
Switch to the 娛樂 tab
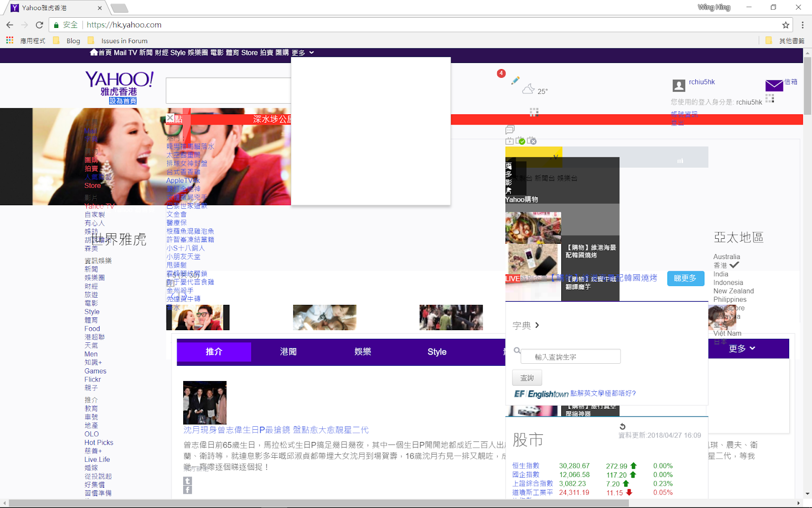point(363,352)
